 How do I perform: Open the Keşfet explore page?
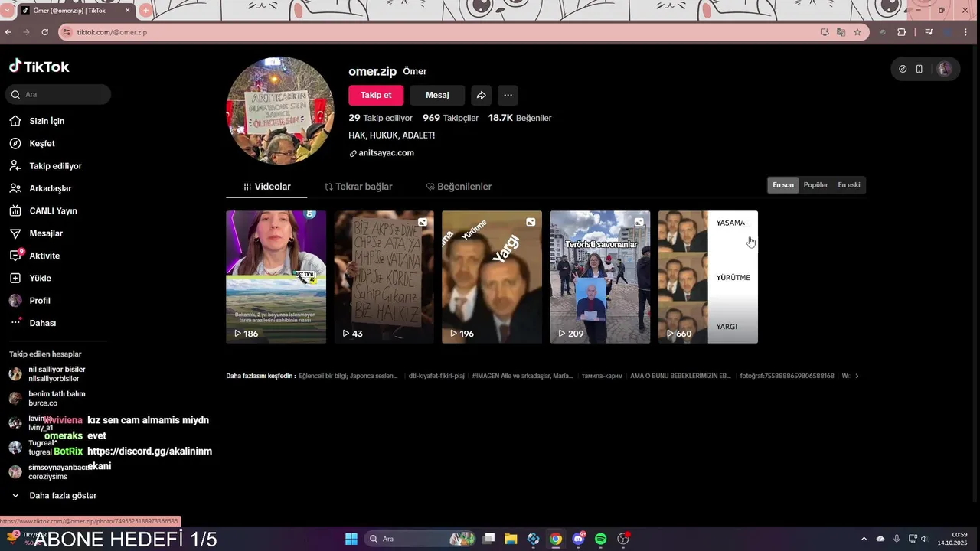(42, 143)
